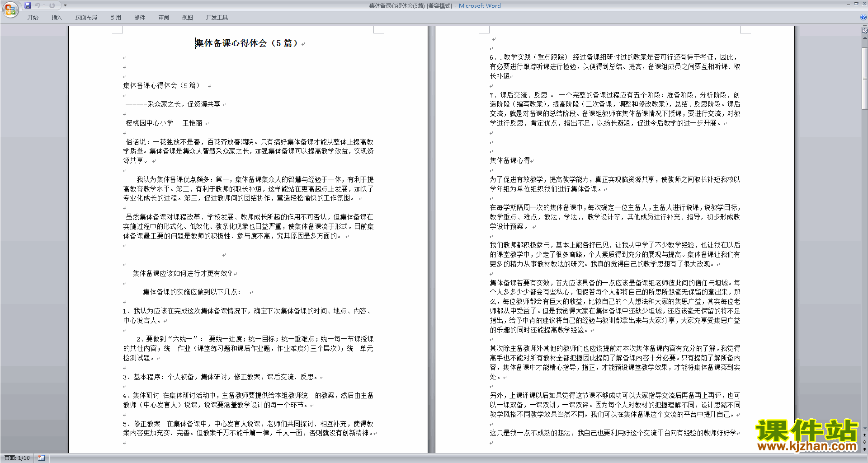Screen dimensions: 868x463
Task: Click the macro recording status bar icon
Action: [x=42, y=458]
